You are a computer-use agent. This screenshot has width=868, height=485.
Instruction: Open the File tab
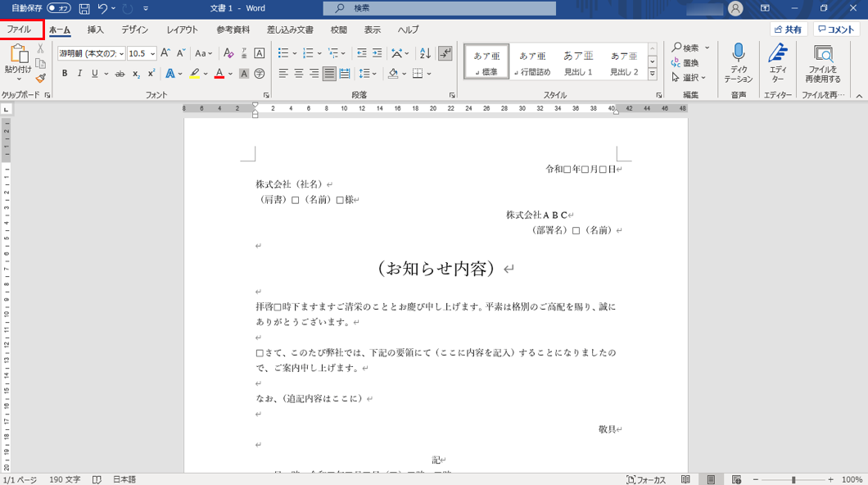[20, 29]
